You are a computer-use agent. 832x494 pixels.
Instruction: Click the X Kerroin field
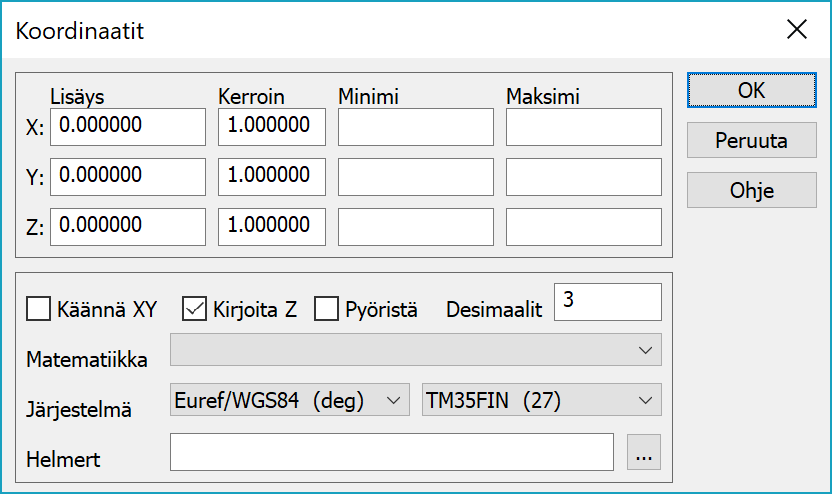coord(272,127)
